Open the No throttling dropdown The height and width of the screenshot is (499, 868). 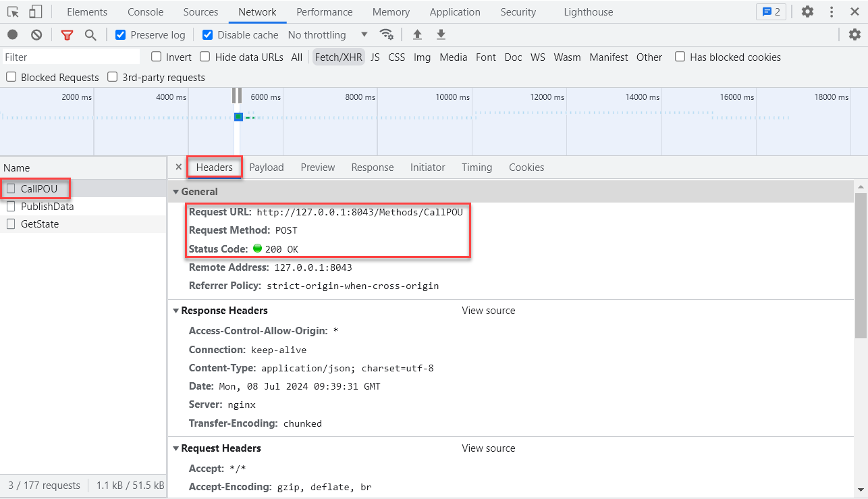[x=328, y=34]
